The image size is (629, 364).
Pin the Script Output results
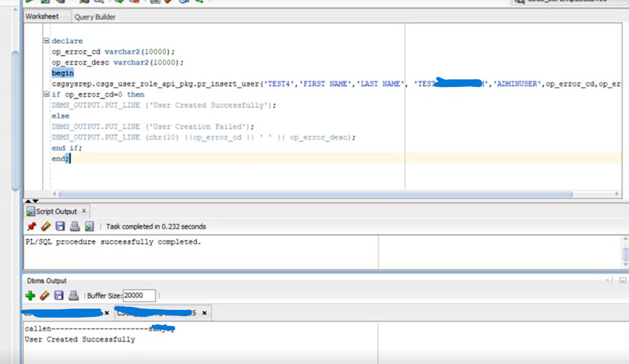[31, 226]
